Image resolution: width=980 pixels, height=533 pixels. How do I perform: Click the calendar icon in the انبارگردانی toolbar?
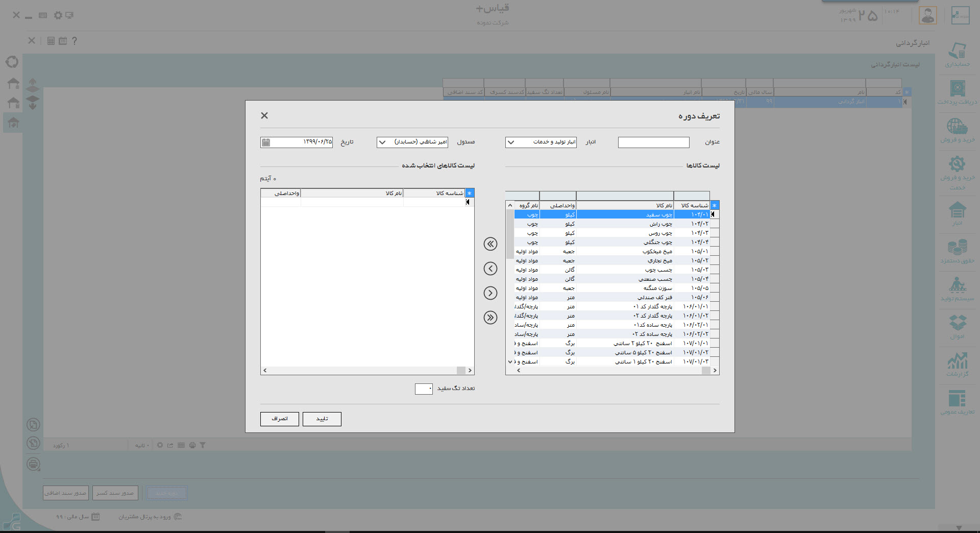pos(63,41)
